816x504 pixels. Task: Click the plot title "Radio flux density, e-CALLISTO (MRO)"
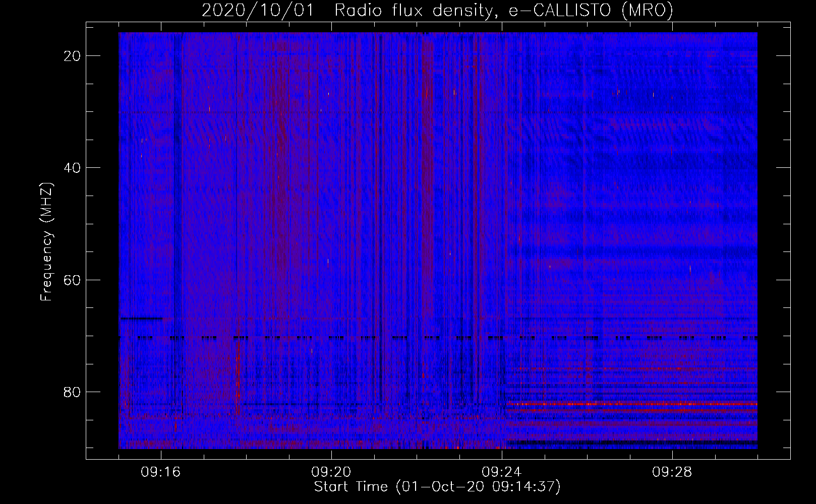503,11
